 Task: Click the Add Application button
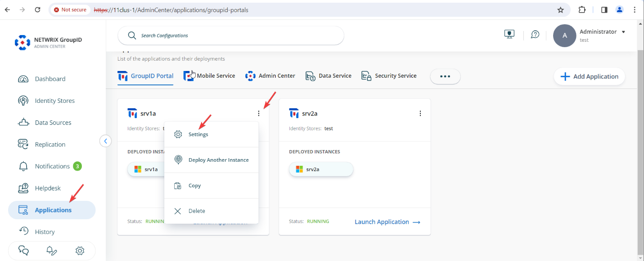pos(589,76)
